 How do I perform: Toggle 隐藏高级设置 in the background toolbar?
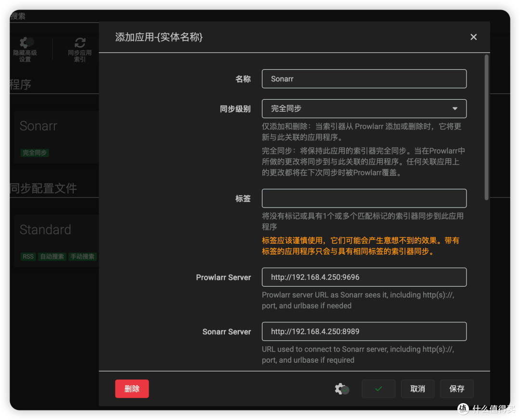click(x=25, y=50)
